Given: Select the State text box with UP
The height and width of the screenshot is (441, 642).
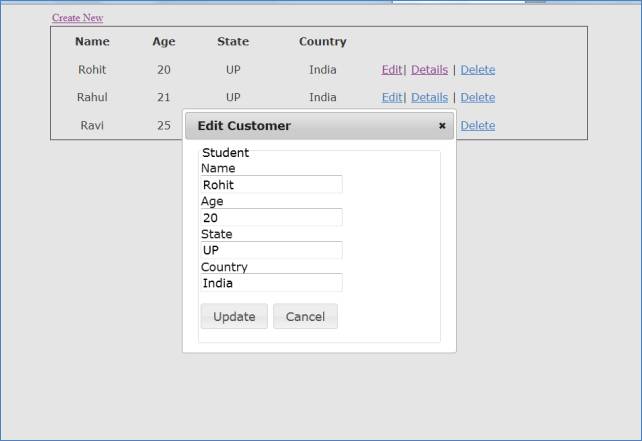Looking at the screenshot, I should 271,250.
